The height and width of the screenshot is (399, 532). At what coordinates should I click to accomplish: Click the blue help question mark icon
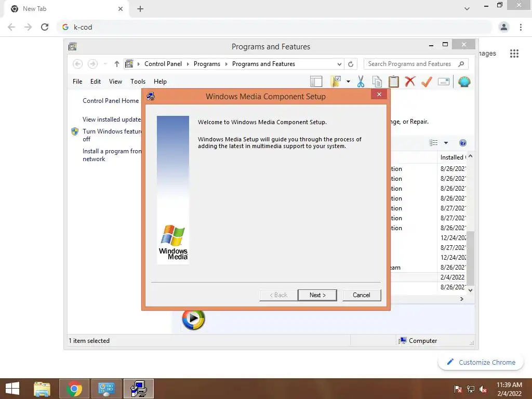[x=463, y=143]
